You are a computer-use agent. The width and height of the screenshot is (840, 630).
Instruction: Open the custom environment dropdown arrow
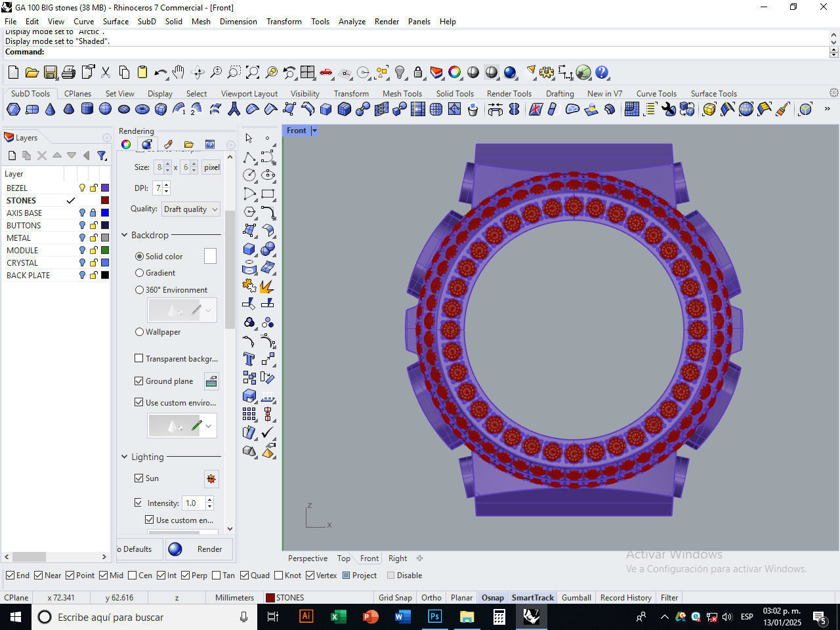(x=208, y=426)
